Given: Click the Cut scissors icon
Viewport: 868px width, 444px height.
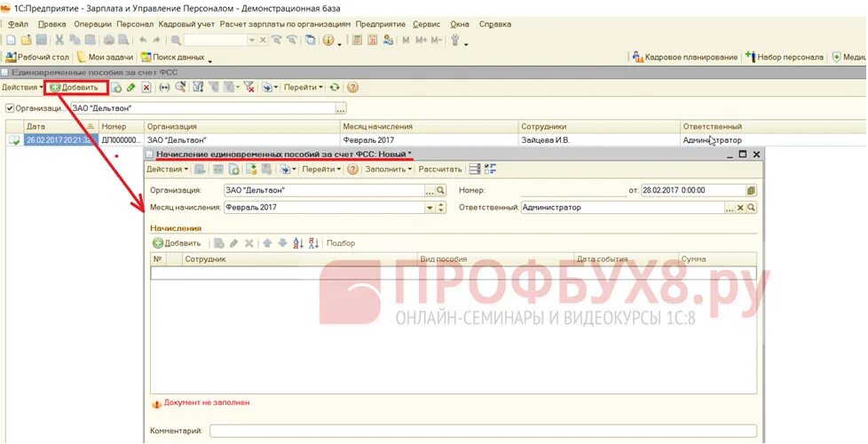Looking at the screenshot, I should point(59,40).
